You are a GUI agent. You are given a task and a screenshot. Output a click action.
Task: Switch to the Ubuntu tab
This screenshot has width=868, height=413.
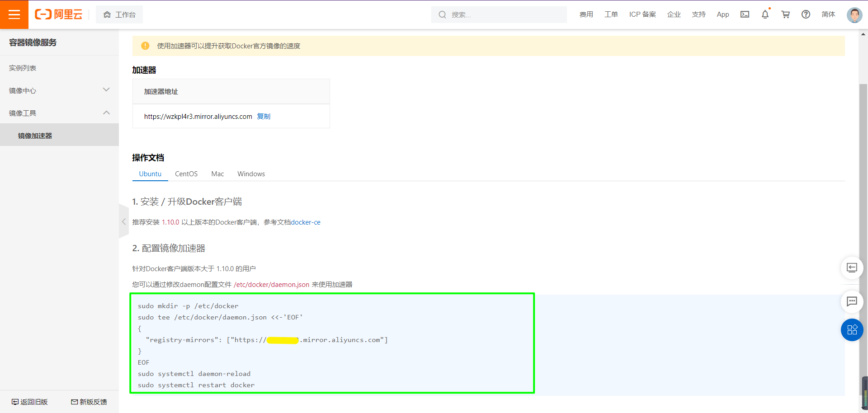tap(150, 174)
